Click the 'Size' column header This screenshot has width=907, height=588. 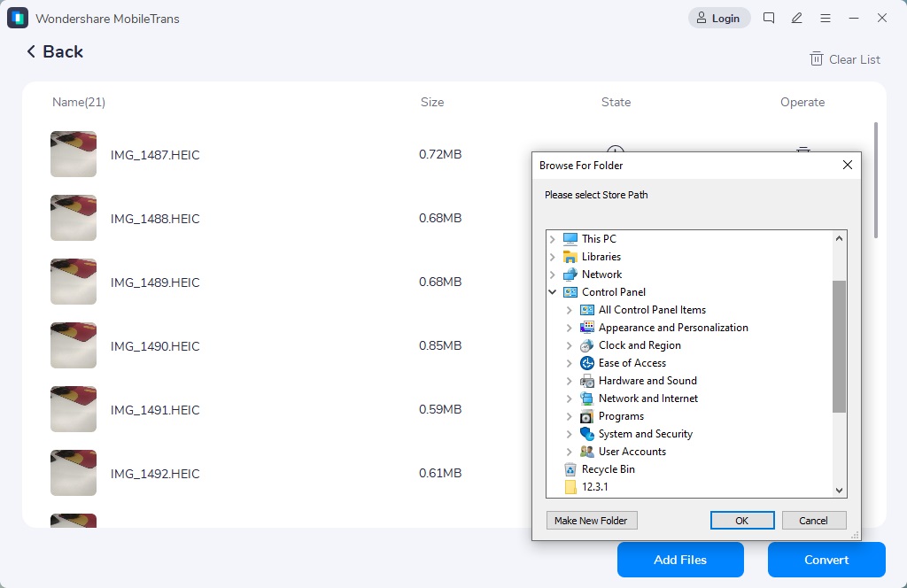pos(432,103)
